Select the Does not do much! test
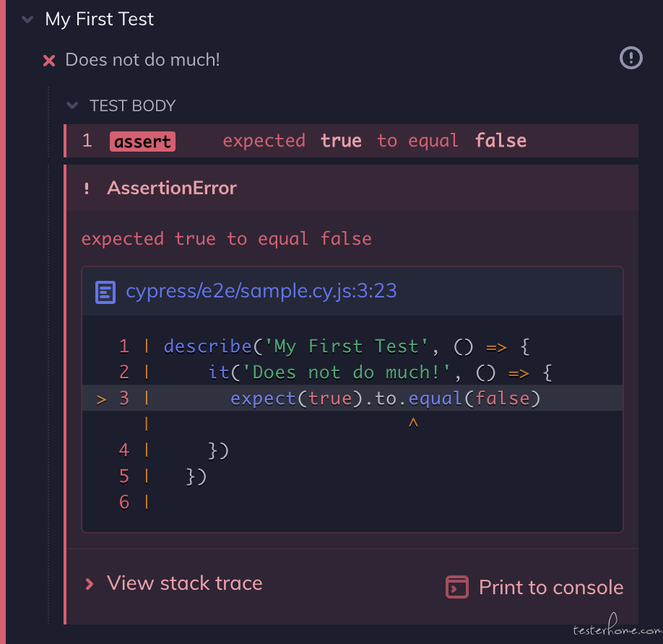 click(142, 60)
